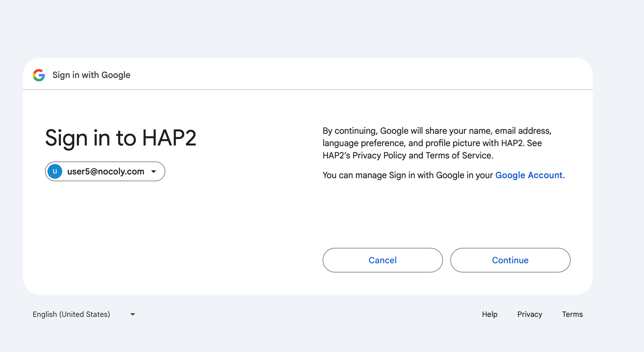The width and height of the screenshot is (644, 352).
Task: Open the Terms footer link
Action: [572, 314]
